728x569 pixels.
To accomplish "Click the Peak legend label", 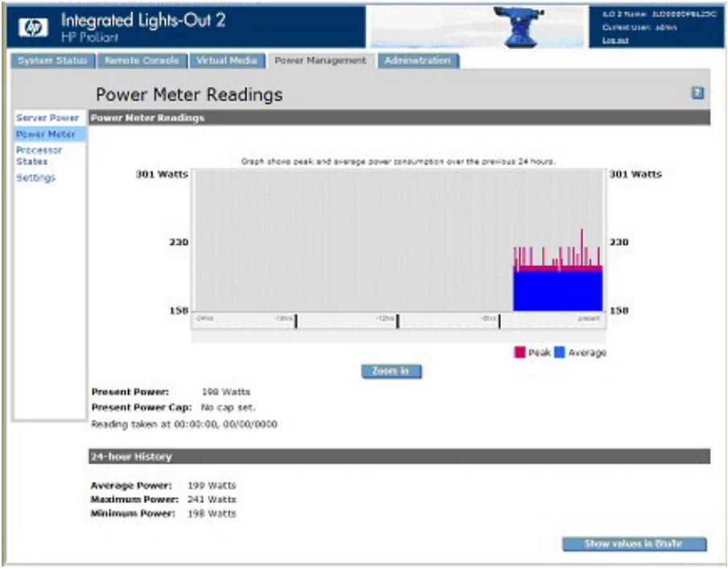I will tap(539, 352).
